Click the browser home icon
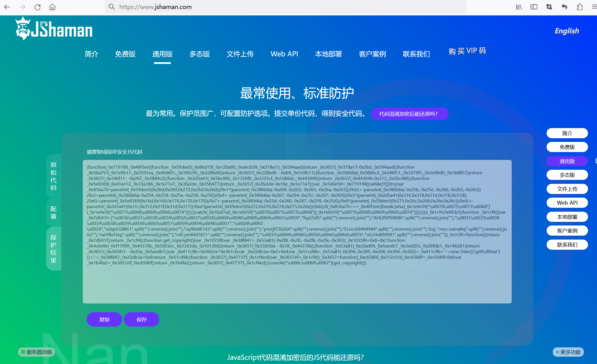This screenshot has height=364, width=597. [x=53, y=7]
